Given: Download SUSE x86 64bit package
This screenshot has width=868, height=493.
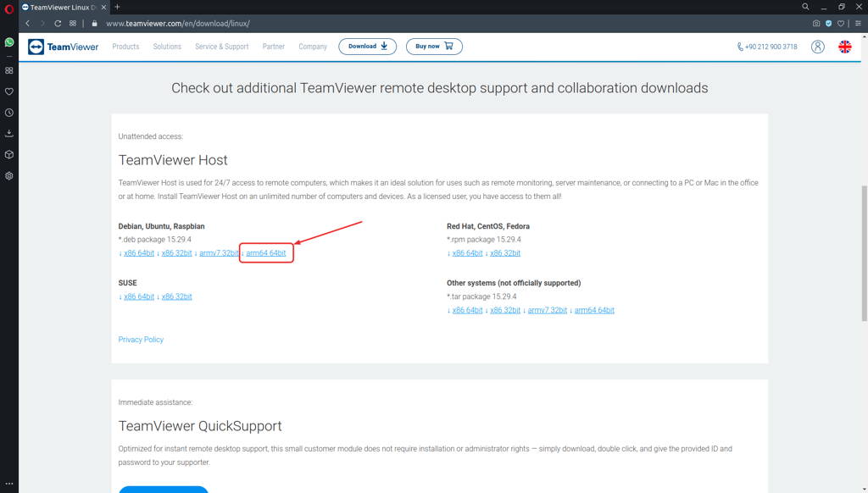Looking at the screenshot, I should click(x=139, y=296).
